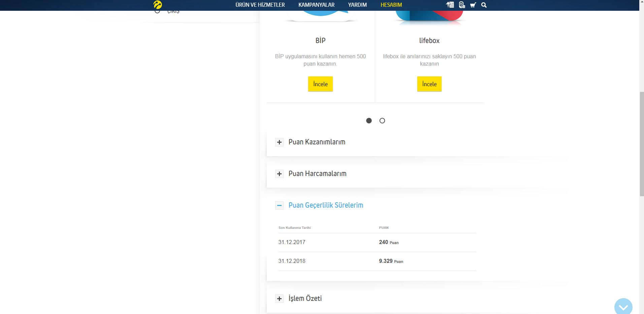Click the page vertical scrollbar thumb
Screen dimensions: 644x314
[642, 144]
